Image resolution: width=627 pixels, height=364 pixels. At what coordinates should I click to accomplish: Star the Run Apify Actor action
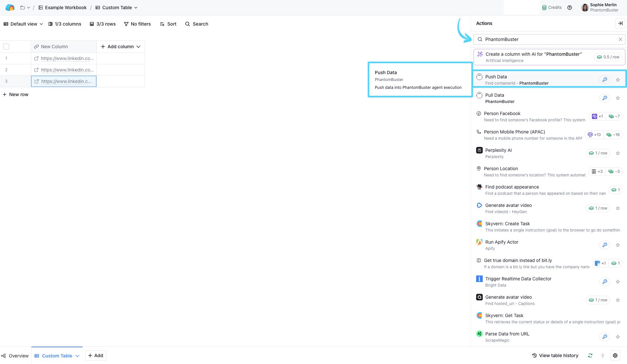click(618, 245)
